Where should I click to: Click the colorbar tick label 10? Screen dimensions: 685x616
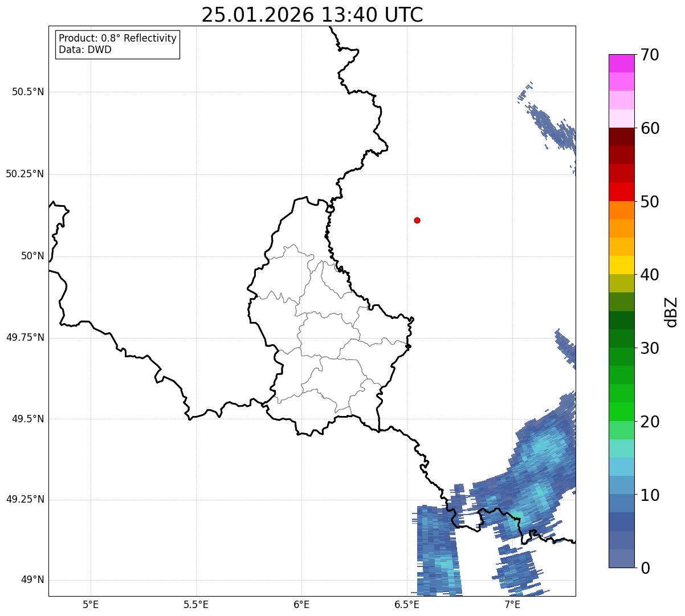(x=649, y=495)
